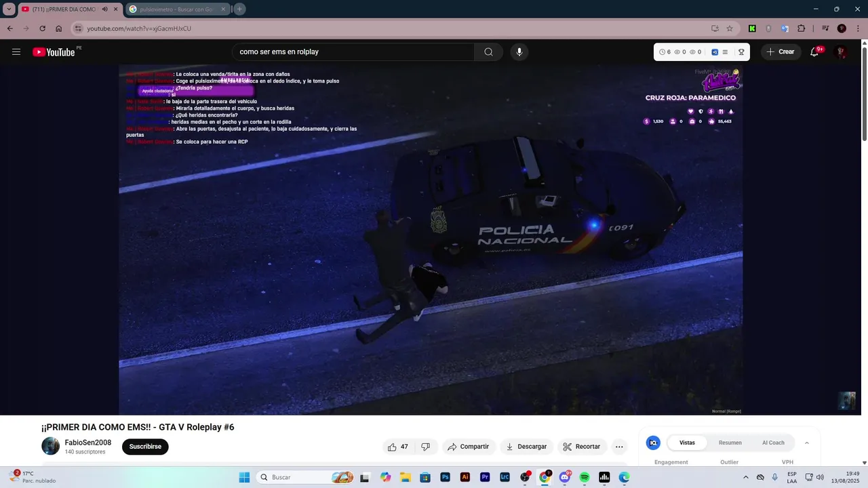
Task: Open the media control playlist icon
Action: pyautogui.click(x=825, y=28)
